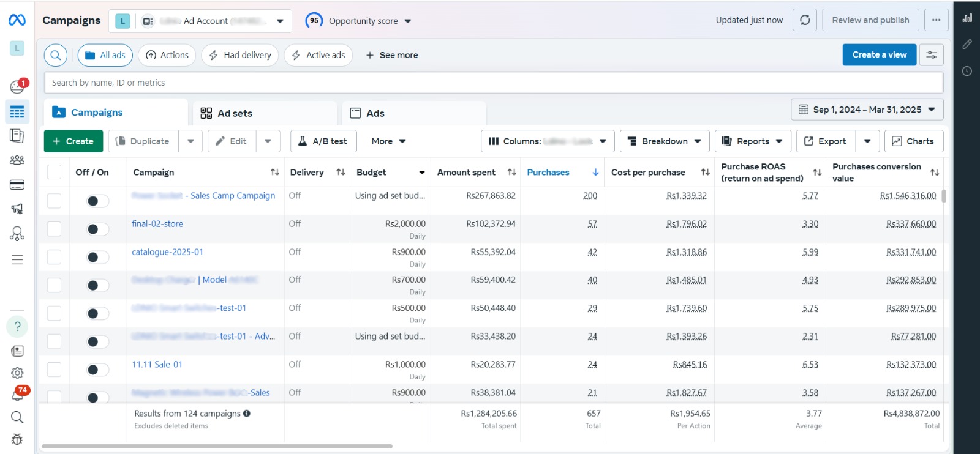
Task: Open the Audiences people icon in sidebar
Action: pyautogui.click(x=17, y=160)
